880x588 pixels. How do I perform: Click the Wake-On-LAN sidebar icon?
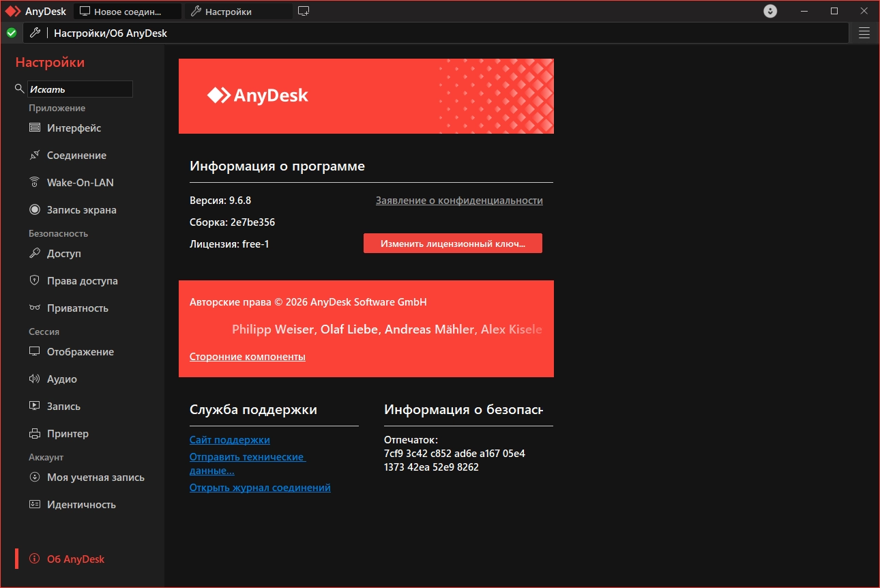[x=35, y=183]
